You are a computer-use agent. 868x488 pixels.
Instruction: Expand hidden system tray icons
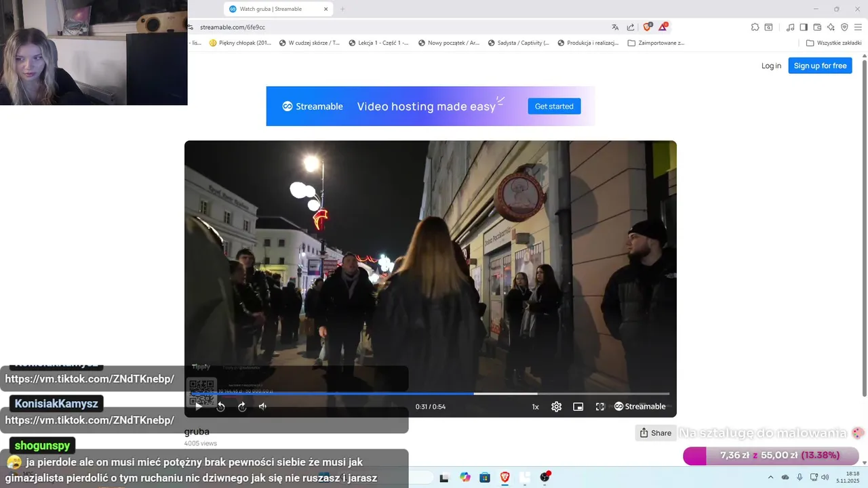coord(770,478)
